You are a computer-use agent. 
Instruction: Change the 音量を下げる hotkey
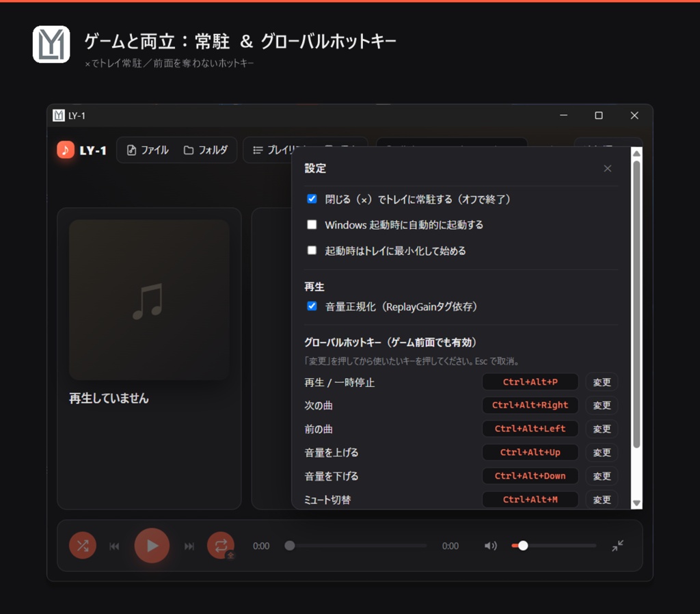point(602,477)
